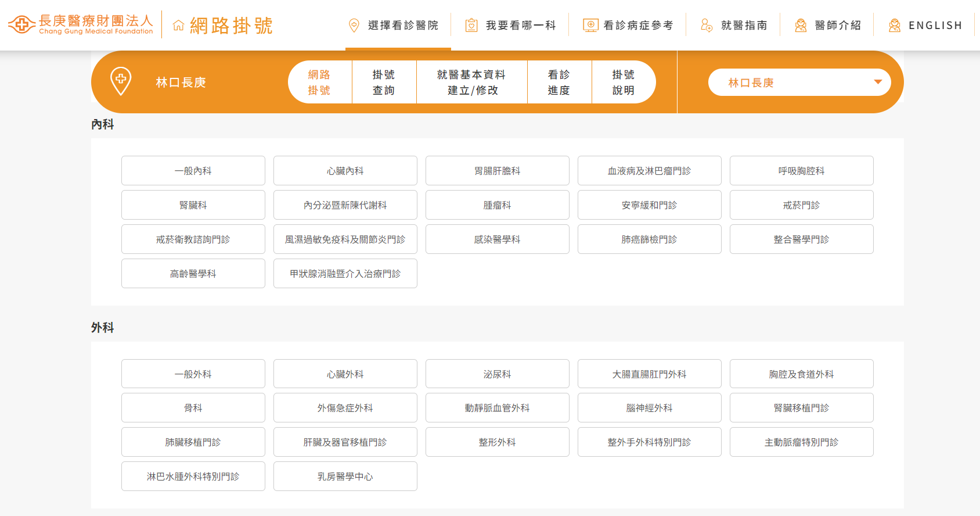
Task: Choose 心臟外科 department
Action: (x=345, y=374)
